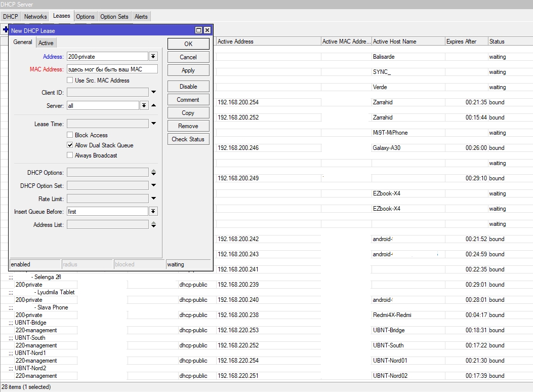Tick the Block Access checkbox

[x=70, y=135]
